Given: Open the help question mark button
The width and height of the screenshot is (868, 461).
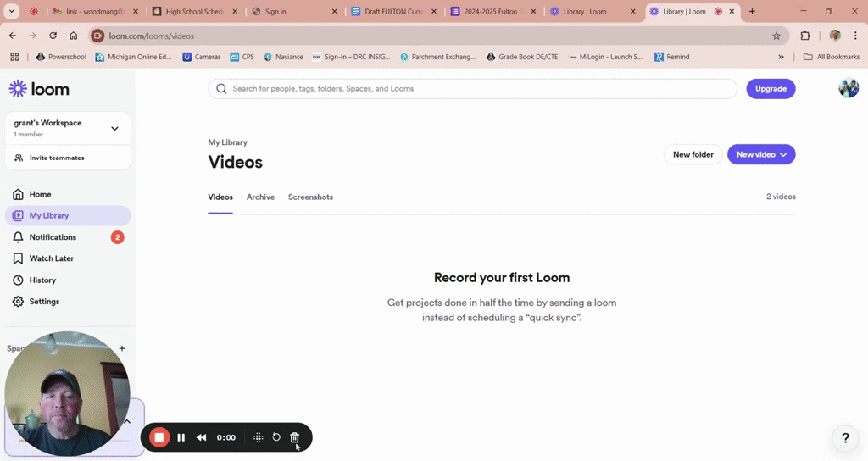Looking at the screenshot, I should [845, 438].
